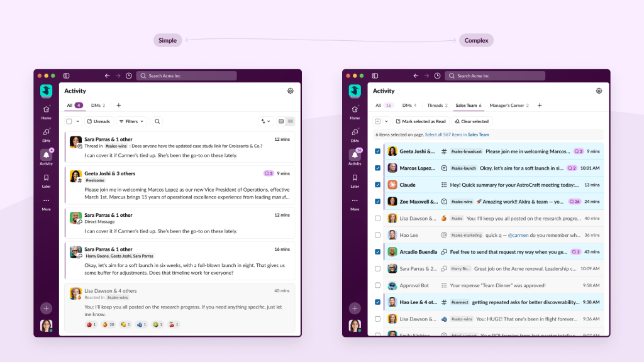Toggle the sidebar panel icon in the right window
Image resolution: width=644 pixels, height=362 pixels.
375,76
